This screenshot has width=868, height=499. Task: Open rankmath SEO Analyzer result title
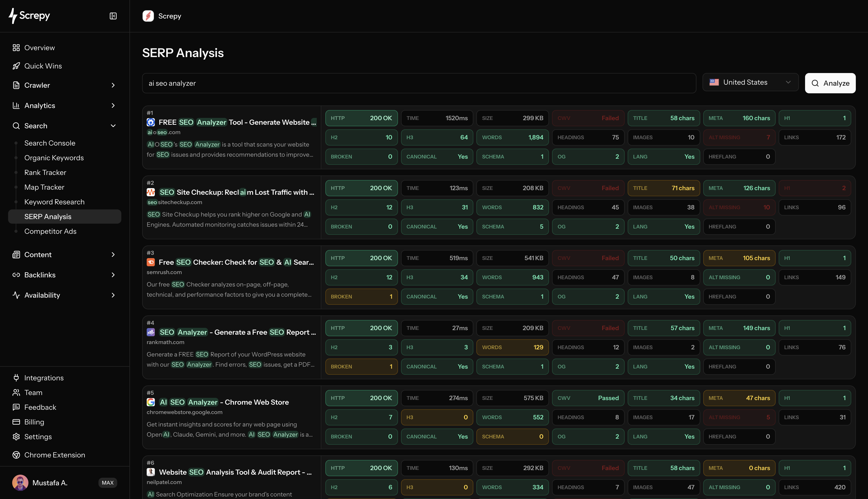click(237, 332)
